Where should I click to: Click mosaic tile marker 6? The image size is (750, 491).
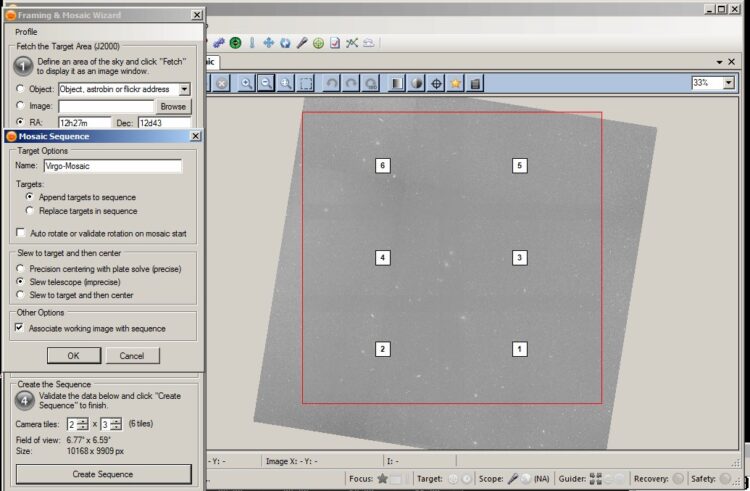coord(383,165)
